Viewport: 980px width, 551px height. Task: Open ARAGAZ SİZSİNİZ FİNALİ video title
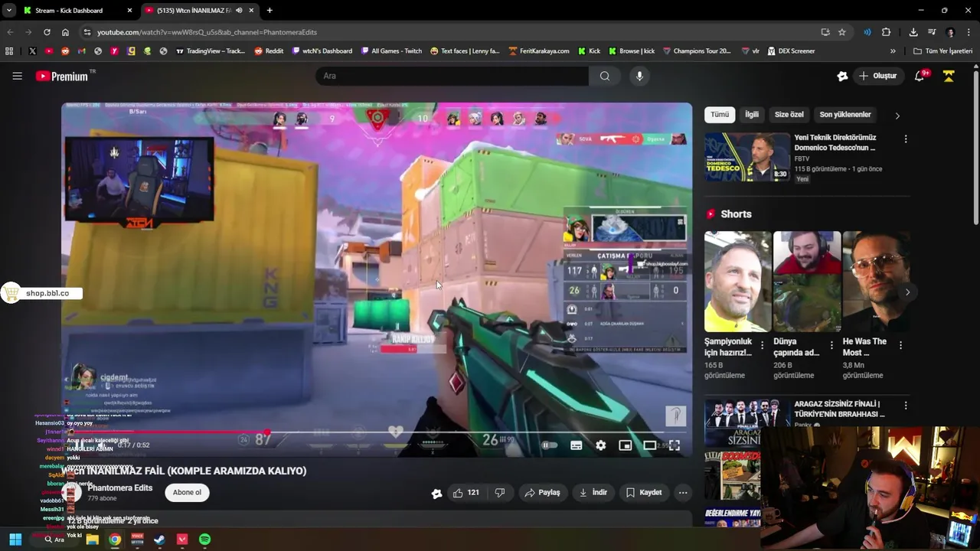[840, 409]
